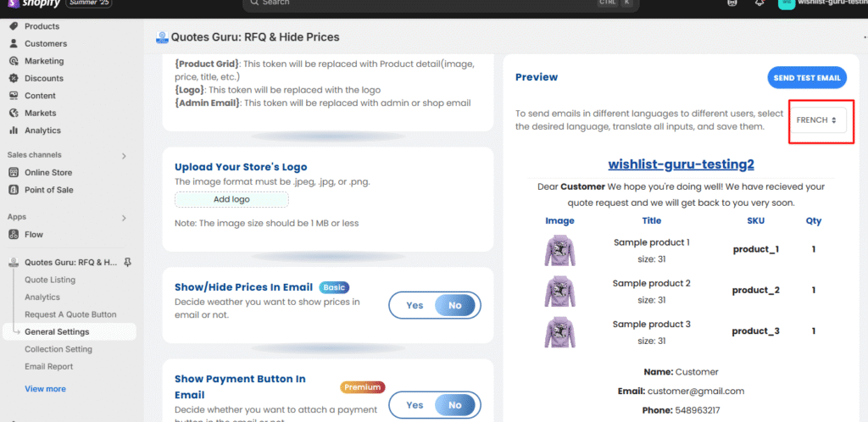Click the {Admin Email} token text
868x422 pixels.
pyautogui.click(x=208, y=103)
